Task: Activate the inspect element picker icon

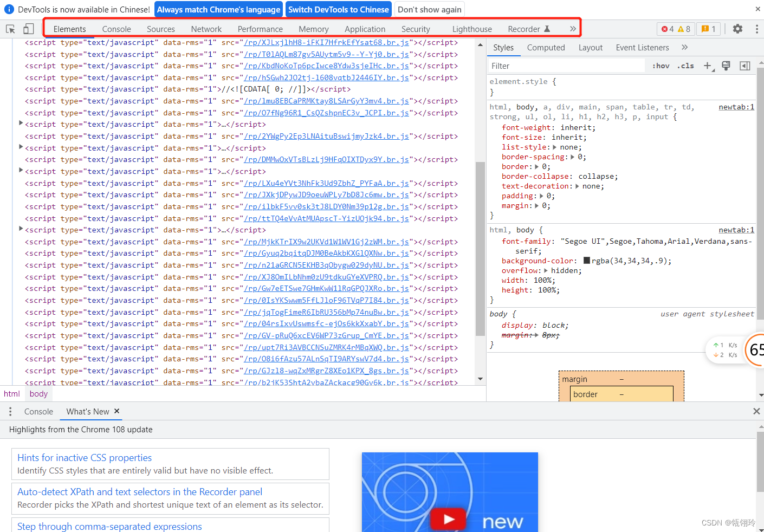Action: click(10, 29)
